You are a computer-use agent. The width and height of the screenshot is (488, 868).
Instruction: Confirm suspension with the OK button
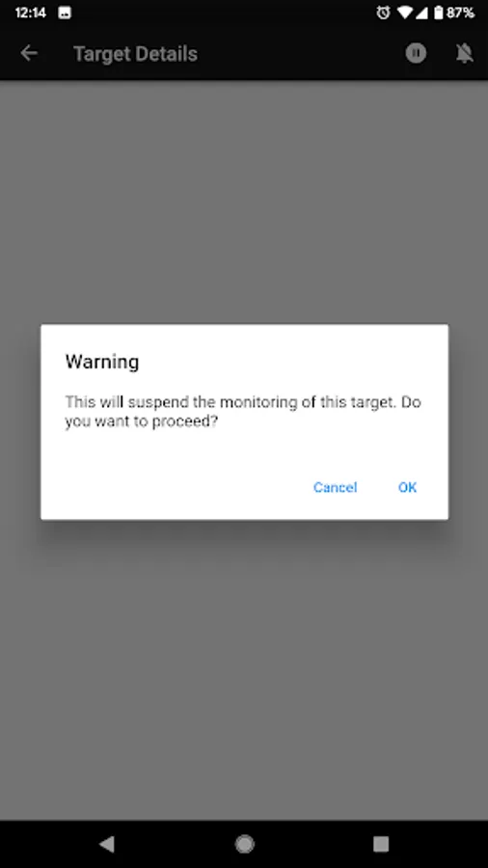(x=407, y=487)
